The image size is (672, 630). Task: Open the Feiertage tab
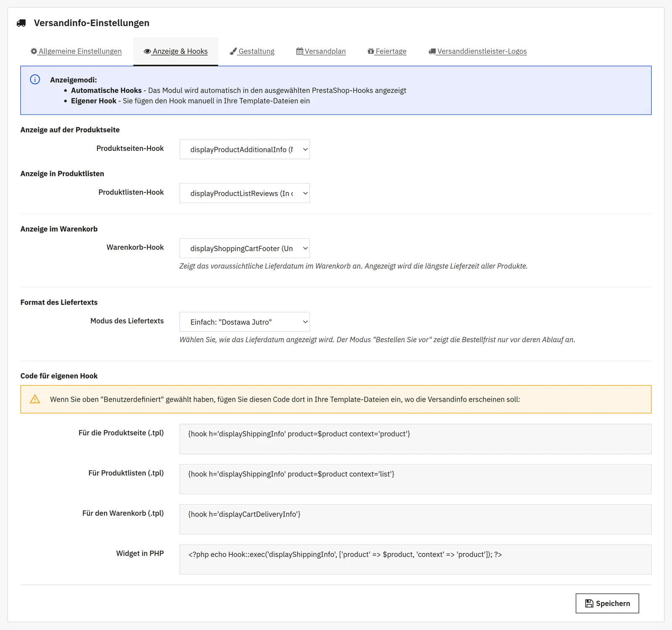coord(387,51)
